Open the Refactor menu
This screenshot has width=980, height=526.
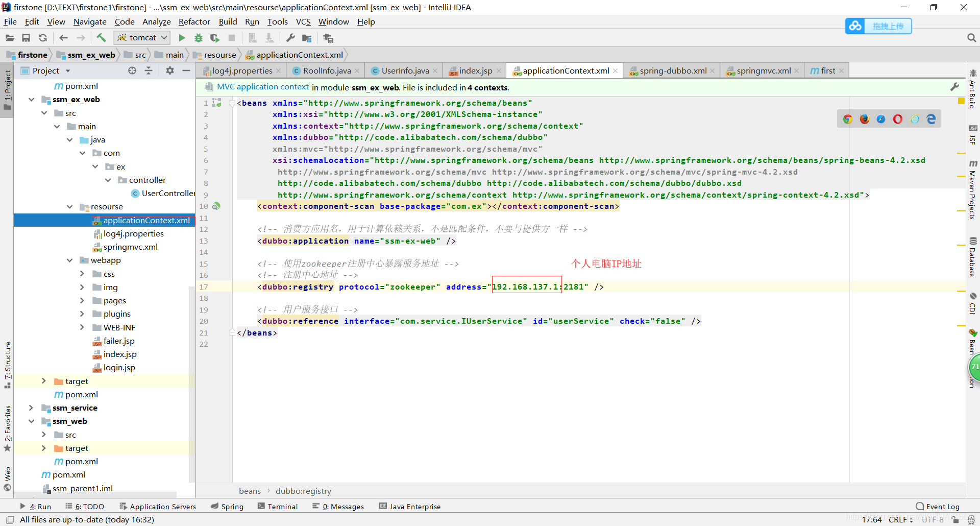click(x=194, y=21)
